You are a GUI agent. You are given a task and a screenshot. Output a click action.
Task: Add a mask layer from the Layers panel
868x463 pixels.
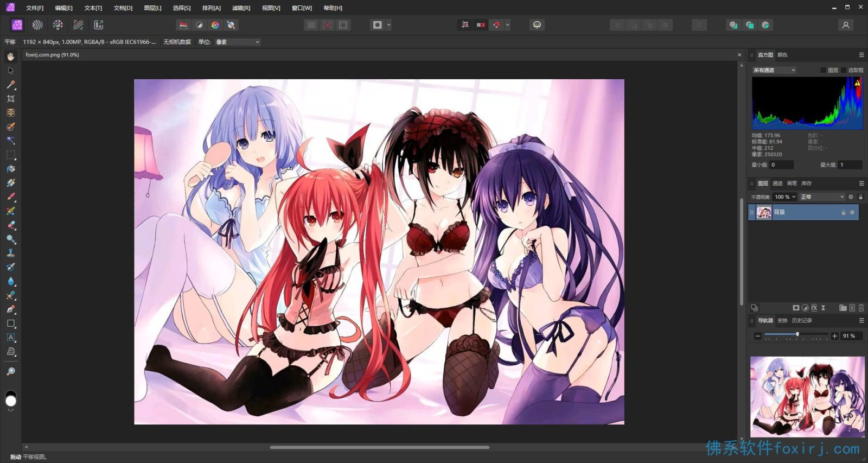click(x=796, y=308)
